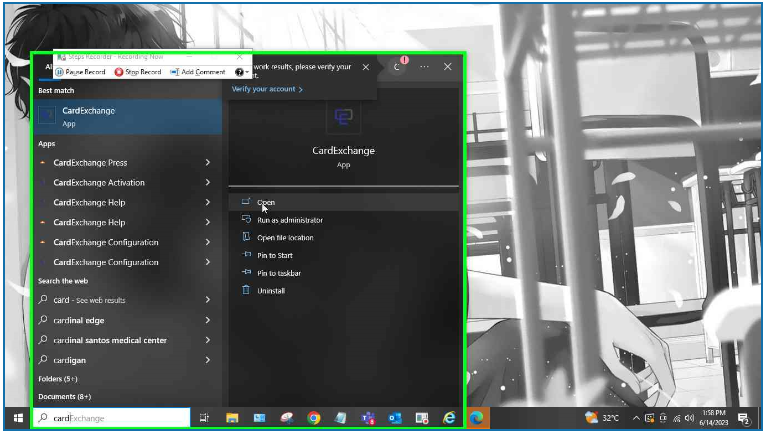This screenshot has width=766, height=436.
Task: Open File Explorer from the taskbar
Action: (232, 418)
